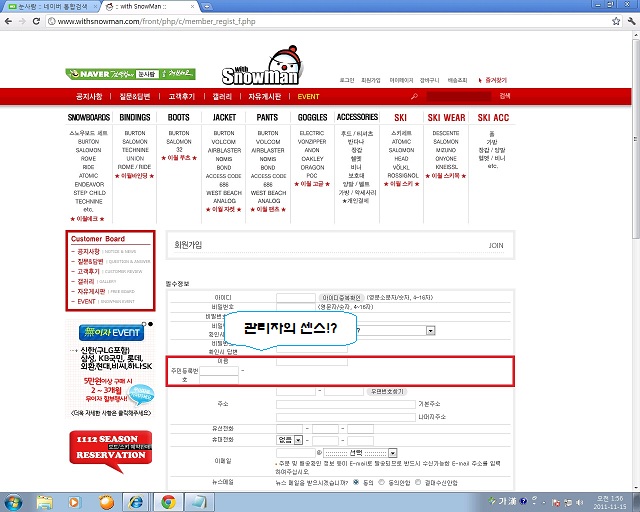
Task: Open JACKET category
Action: pos(224,118)
